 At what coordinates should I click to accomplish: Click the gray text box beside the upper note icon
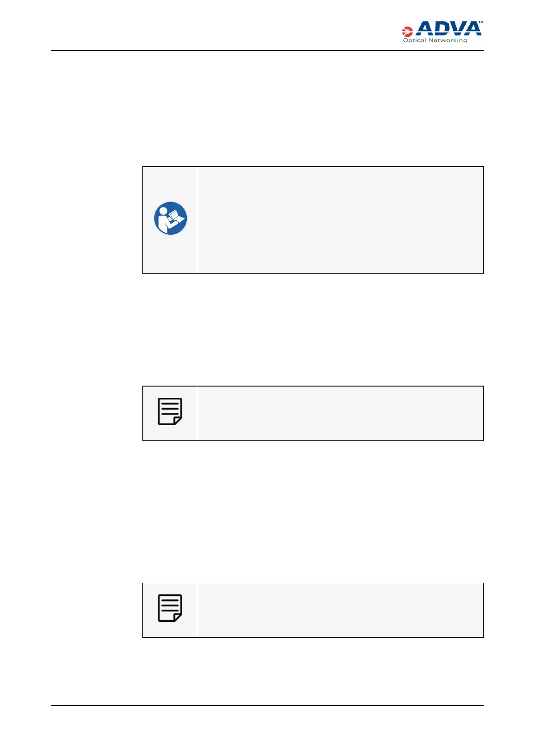pyautogui.click(x=340, y=413)
